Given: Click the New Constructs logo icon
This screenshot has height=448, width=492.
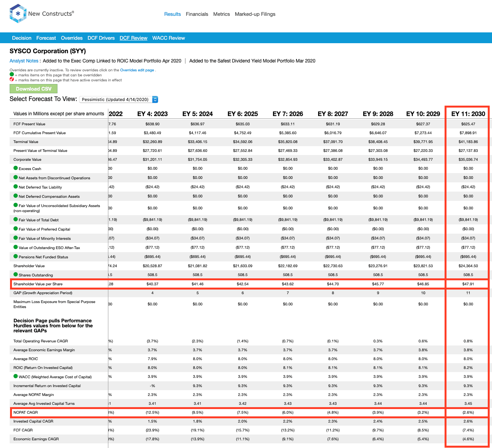Looking at the screenshot, I should (18, 13).
